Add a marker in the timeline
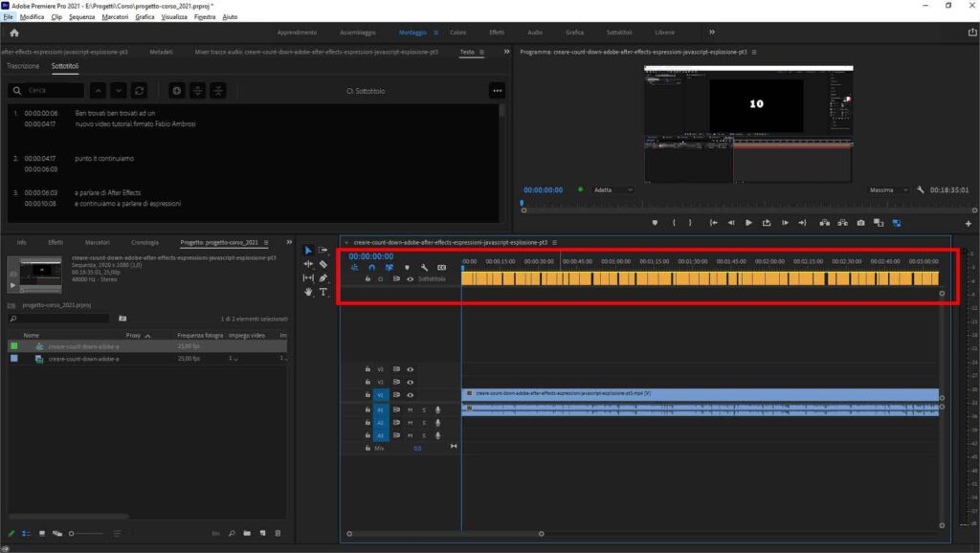The height and width of the screenshot is (553, 980). click(x=407, y=266)
